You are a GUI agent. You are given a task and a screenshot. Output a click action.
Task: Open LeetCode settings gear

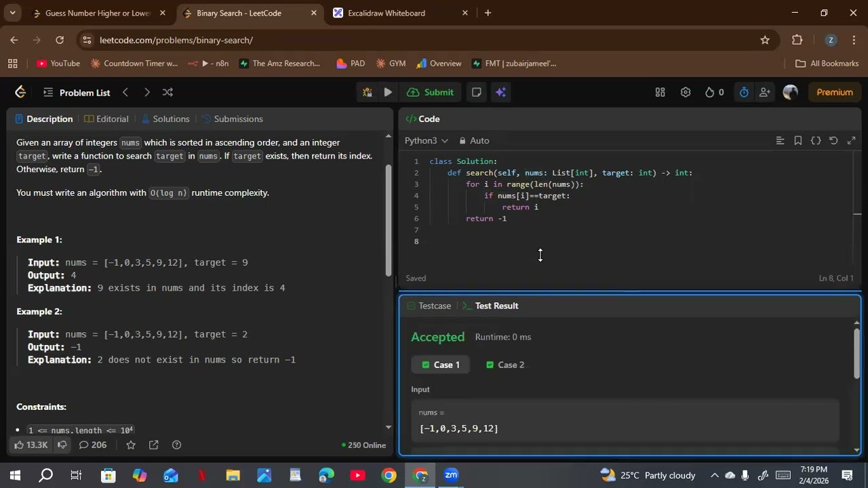686,92
